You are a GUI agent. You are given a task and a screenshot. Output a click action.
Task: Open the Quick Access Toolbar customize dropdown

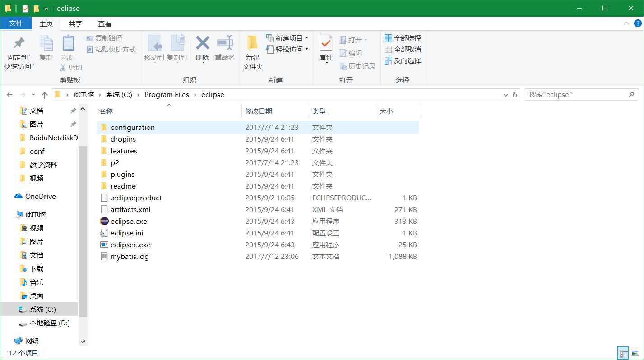click(x=46, y=9)
